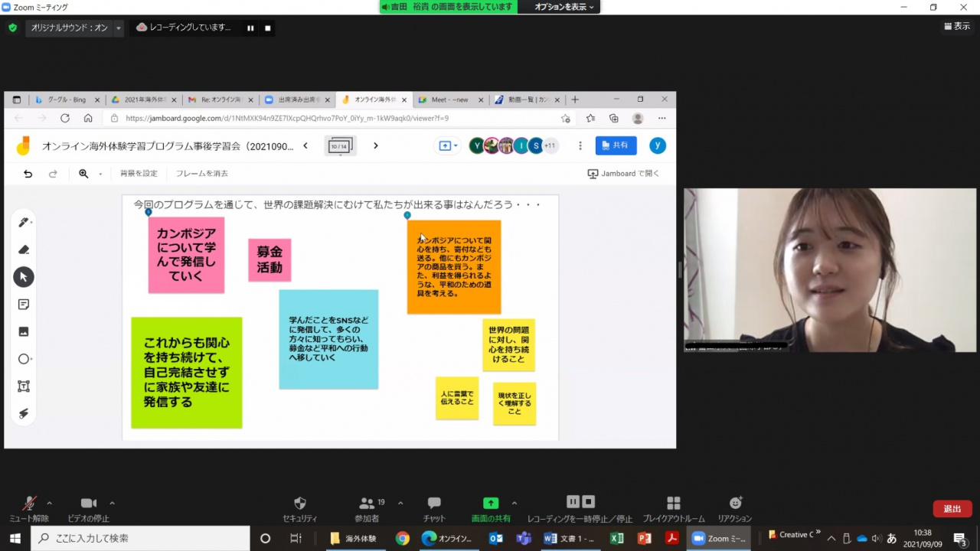This screenshot has height=551, width=980.
Task: Open Microsoft Teams from the taskbar
Action: [524, 538]
